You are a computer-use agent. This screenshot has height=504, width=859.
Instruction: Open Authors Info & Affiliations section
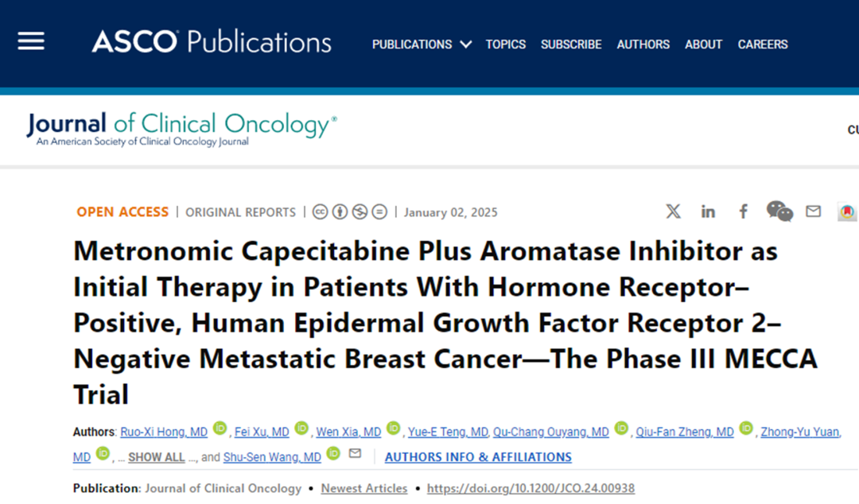478,457
